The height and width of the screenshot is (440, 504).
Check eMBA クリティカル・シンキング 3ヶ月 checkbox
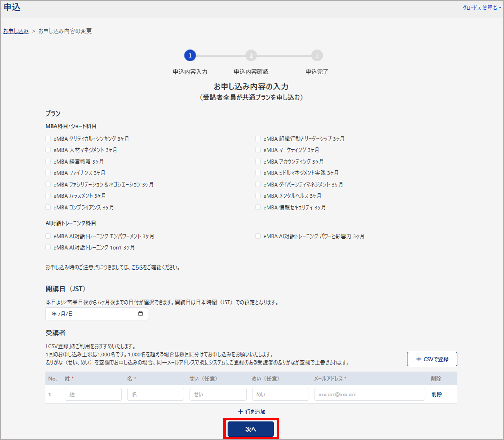(48, 138)
